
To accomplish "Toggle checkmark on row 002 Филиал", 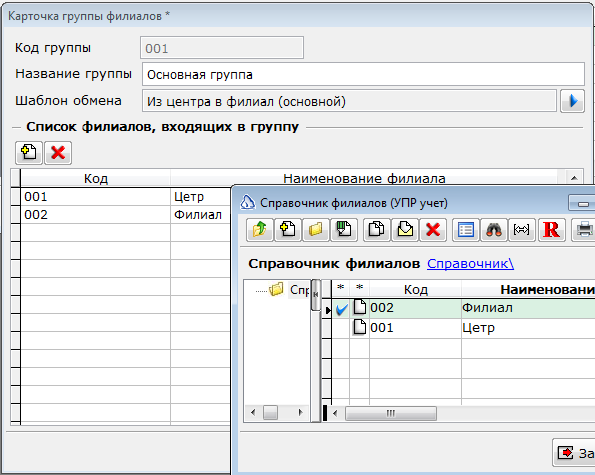I will 342,309.
